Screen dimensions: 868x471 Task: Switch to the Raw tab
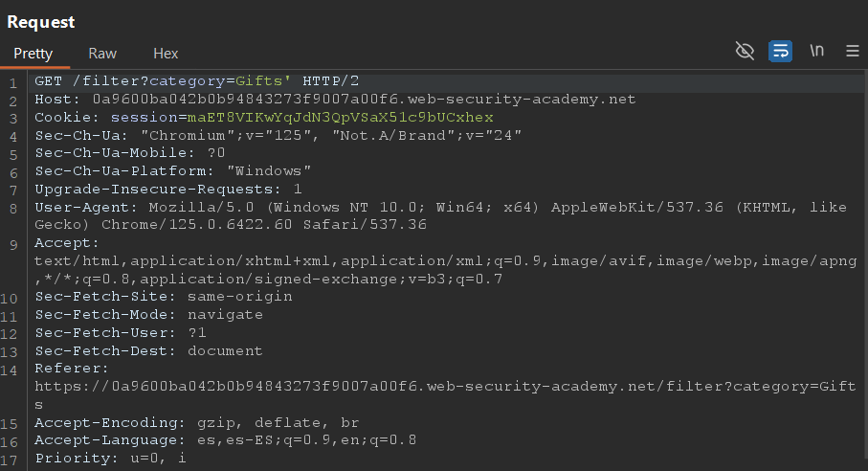click(102, 54)
